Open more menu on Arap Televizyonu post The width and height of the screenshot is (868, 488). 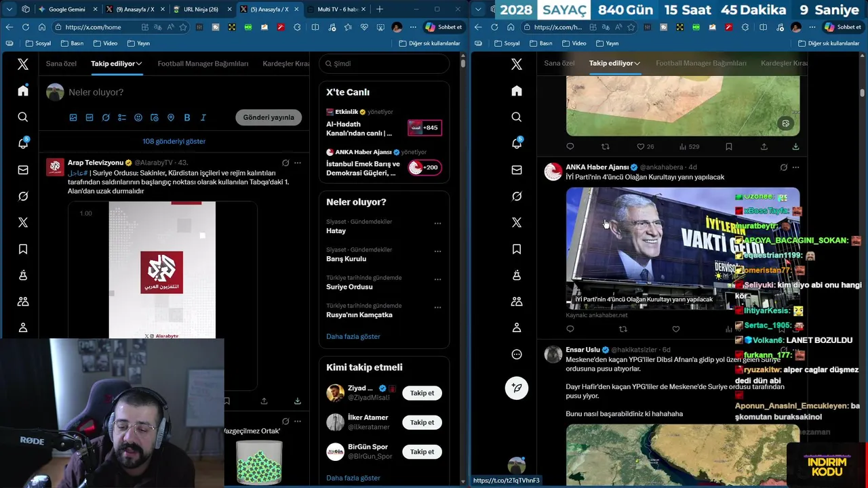pos(298,163)
